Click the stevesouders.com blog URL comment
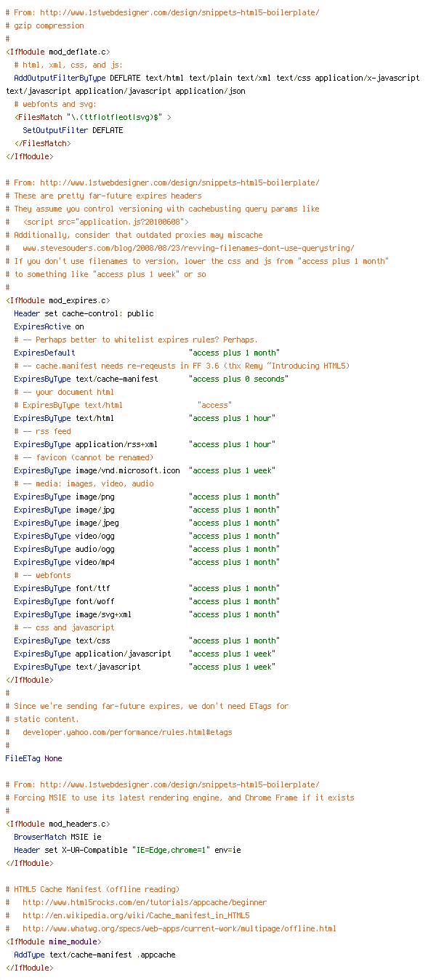 pyautogui.click(x=188, y=248)
